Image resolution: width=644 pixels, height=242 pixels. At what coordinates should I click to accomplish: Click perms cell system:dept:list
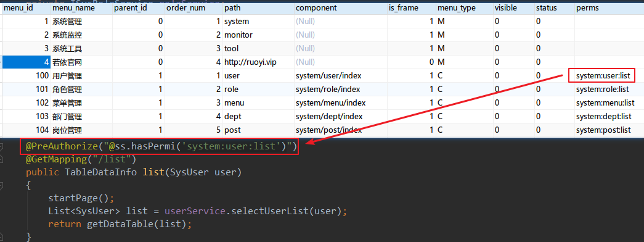coord(609,117)
